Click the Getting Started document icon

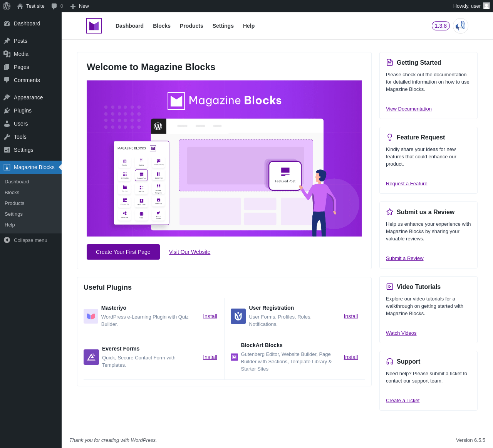coord(390,62)
